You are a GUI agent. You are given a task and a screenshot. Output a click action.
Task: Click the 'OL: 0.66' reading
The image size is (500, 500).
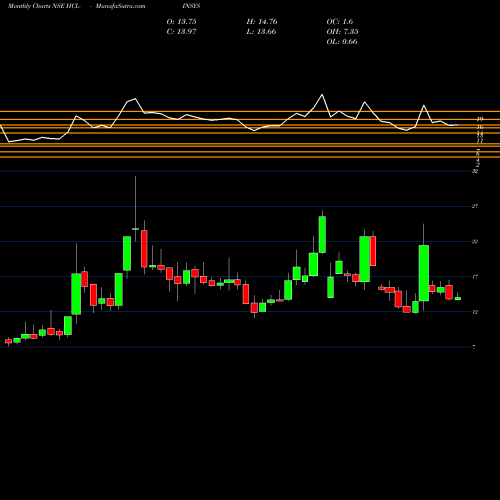(342, 42)
